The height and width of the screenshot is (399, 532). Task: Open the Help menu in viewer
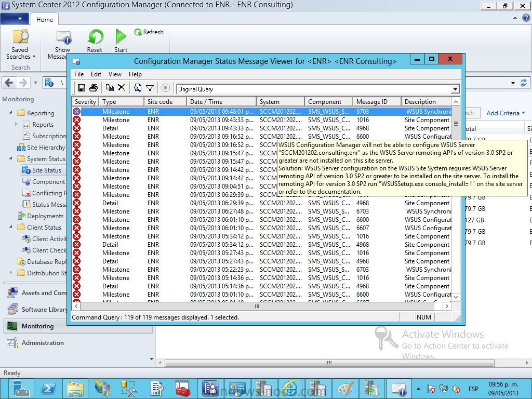point(135,74)
